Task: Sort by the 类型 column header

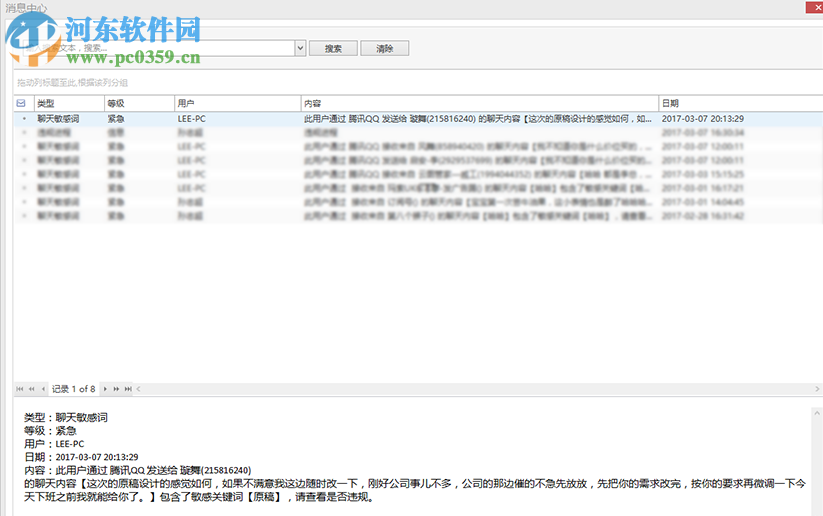Action: pos(69,103)
